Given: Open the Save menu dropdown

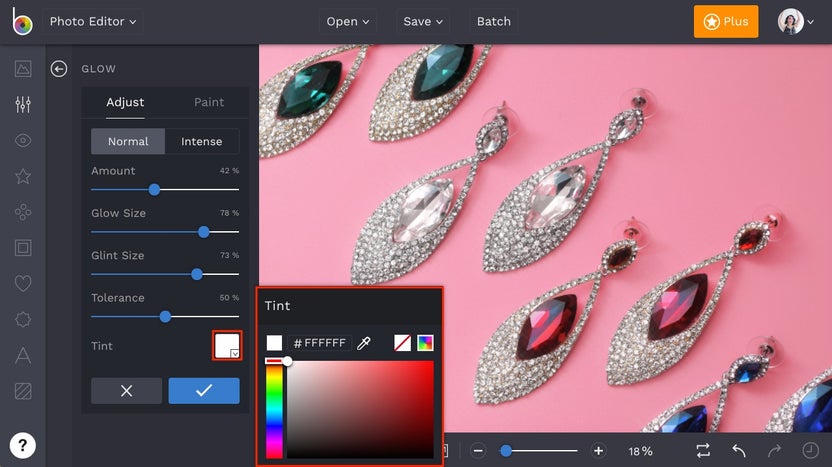Looking at the screenshot, I should [422, 22].
